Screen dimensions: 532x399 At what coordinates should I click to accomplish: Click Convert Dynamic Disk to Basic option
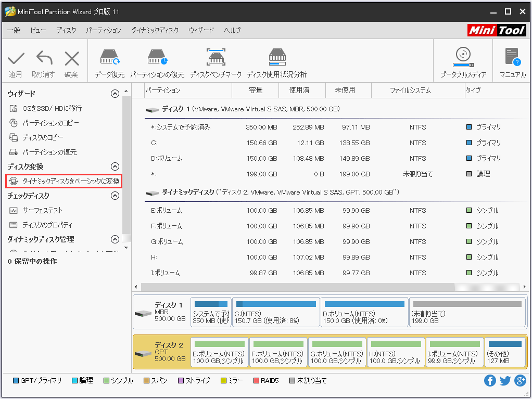64,181
